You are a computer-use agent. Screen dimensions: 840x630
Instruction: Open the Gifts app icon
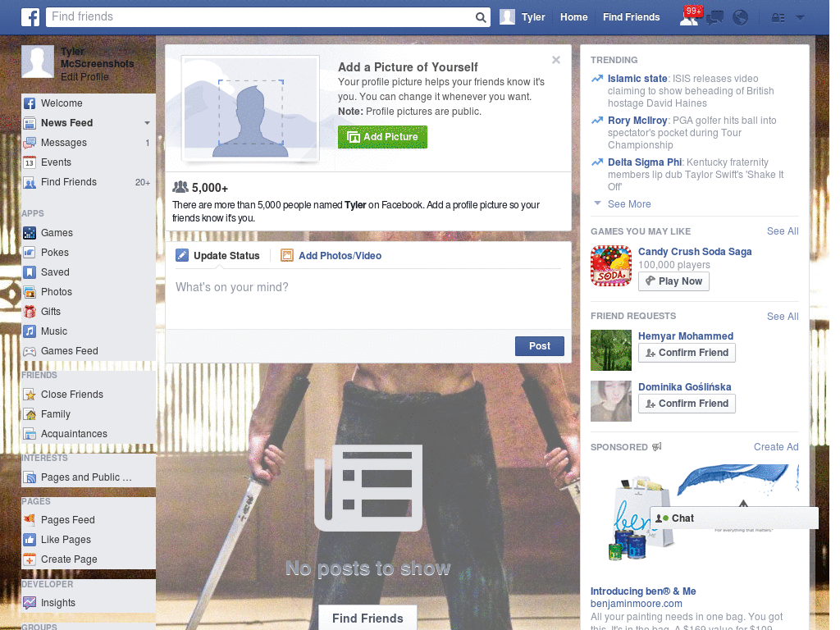[x=30, y=312]
